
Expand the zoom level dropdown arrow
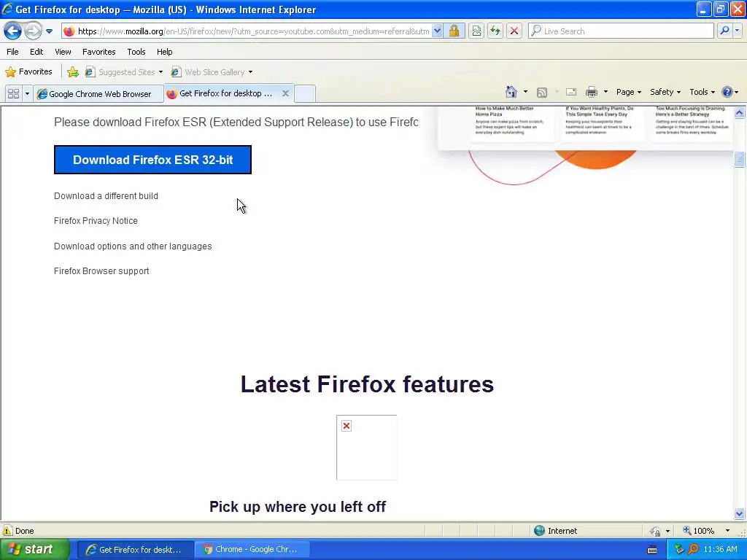pos(727,531)
